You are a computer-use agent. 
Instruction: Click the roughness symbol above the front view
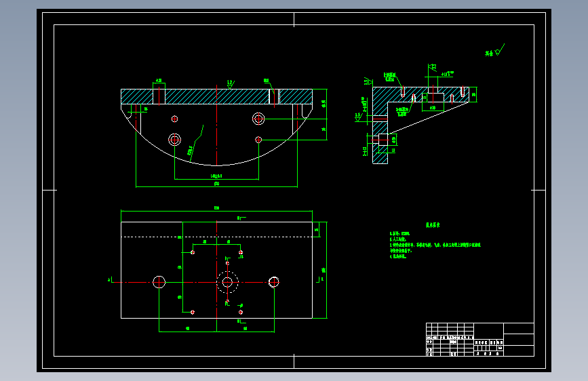click(x=231, y=84)
